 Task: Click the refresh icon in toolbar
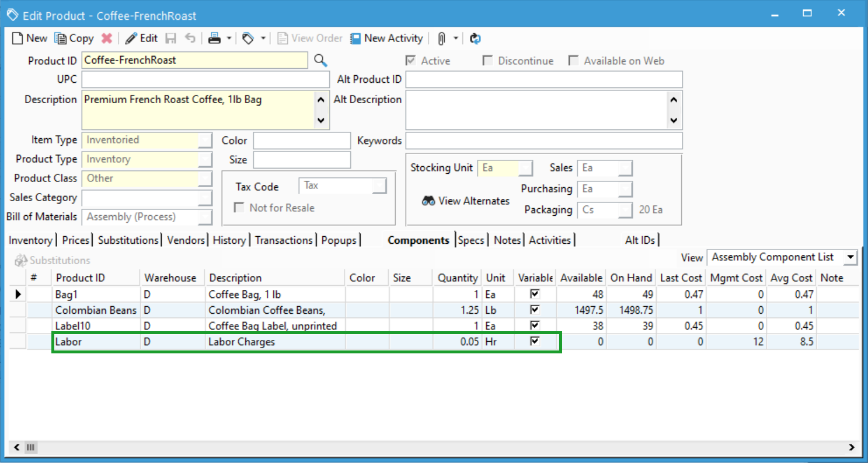[x=475, y=38]
